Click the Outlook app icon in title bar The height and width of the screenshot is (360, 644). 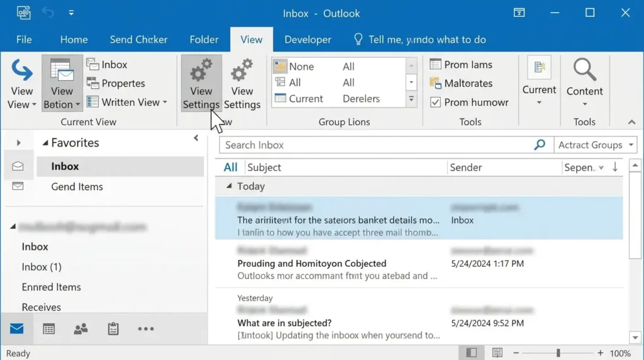point(23,13)
